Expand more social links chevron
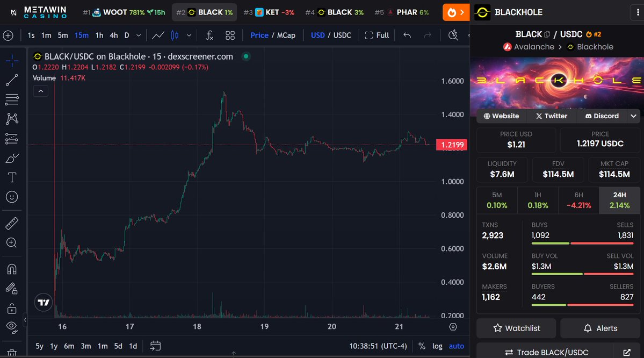The image size is (644, 358). tap(633, 116)
